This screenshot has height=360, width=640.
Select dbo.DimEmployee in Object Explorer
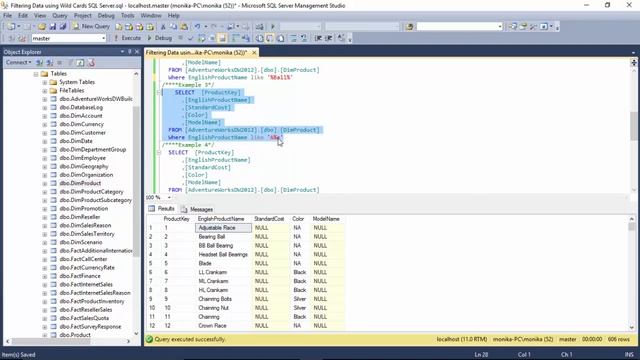click(82, 158)
